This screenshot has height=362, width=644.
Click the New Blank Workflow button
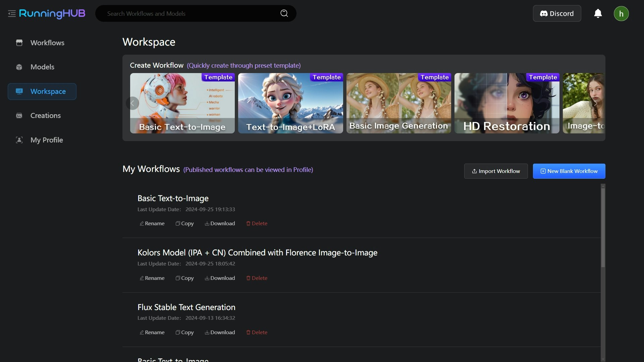click(x=569, y=171)
